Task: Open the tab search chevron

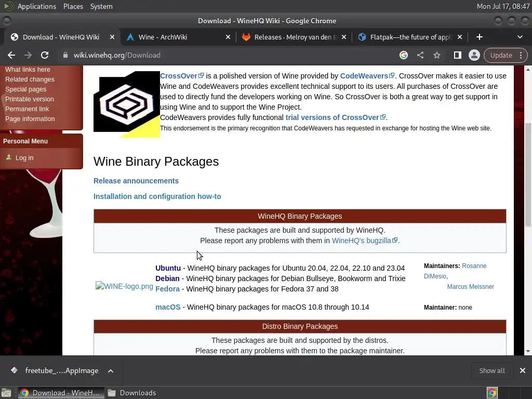Action: click(x=520, y=37)
